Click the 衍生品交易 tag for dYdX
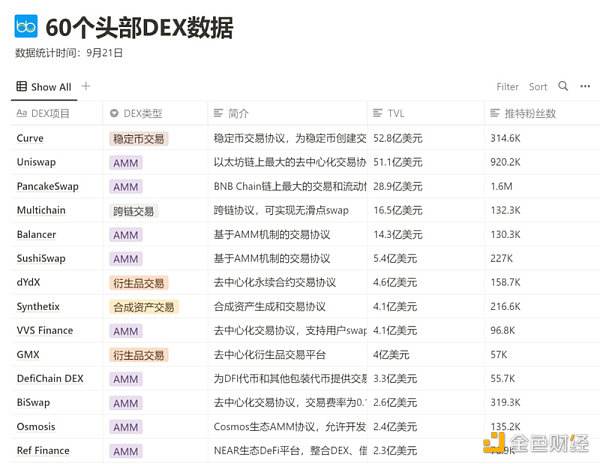This screenshot has height=464, width=600. point(139,283)
